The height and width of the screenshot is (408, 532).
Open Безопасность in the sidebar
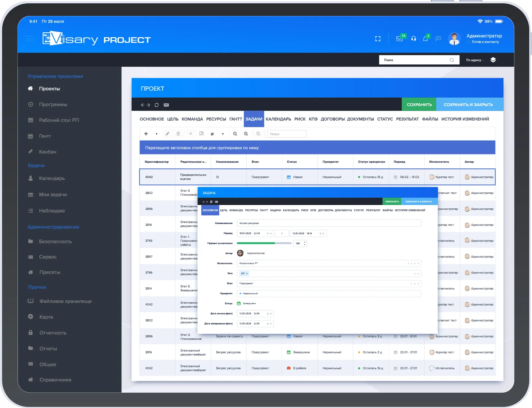click(55, 242)
